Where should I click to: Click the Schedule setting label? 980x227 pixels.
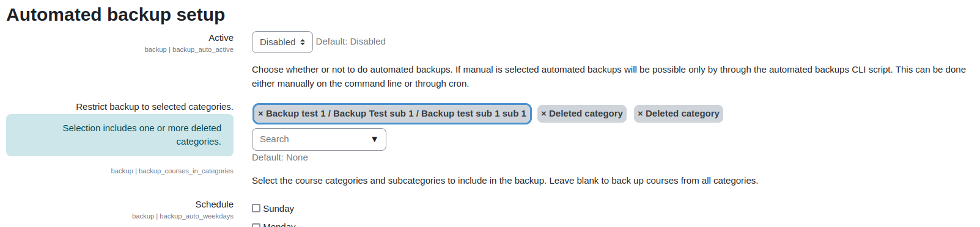click(x=214, y=204)
